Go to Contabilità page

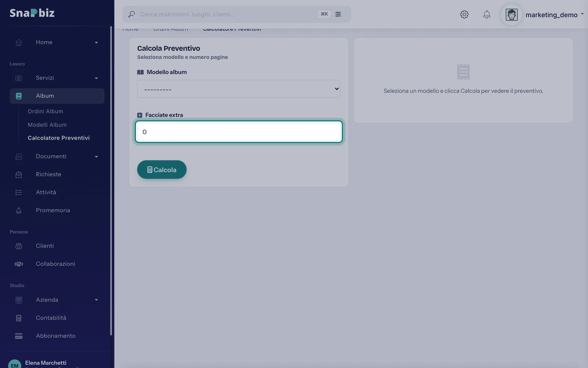coord(51,318)
